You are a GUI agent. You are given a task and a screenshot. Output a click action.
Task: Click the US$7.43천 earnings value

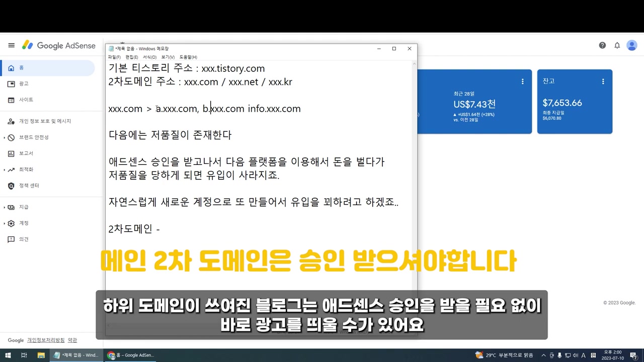tap(474, 104)
